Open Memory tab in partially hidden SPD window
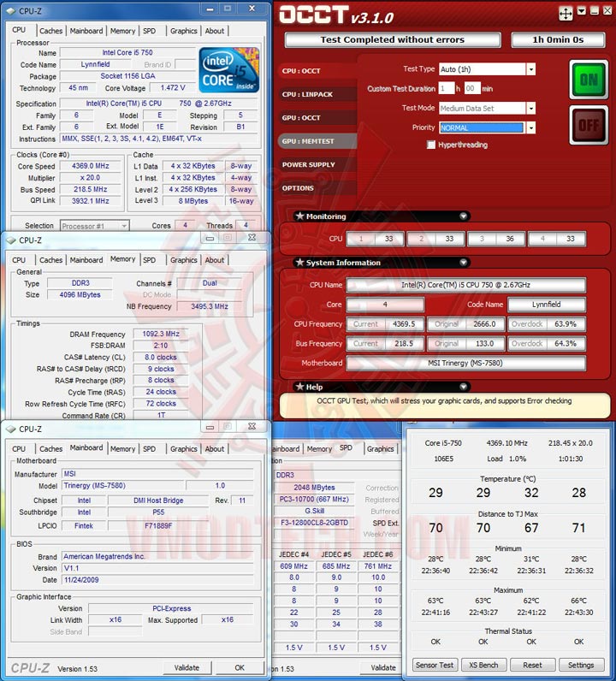This screenshot has height=681, width=616. [319, 449]
